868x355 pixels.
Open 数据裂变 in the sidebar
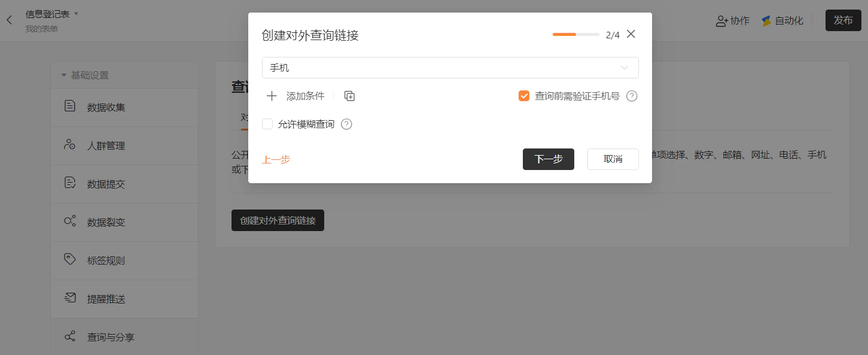click(x=124, y=223)
